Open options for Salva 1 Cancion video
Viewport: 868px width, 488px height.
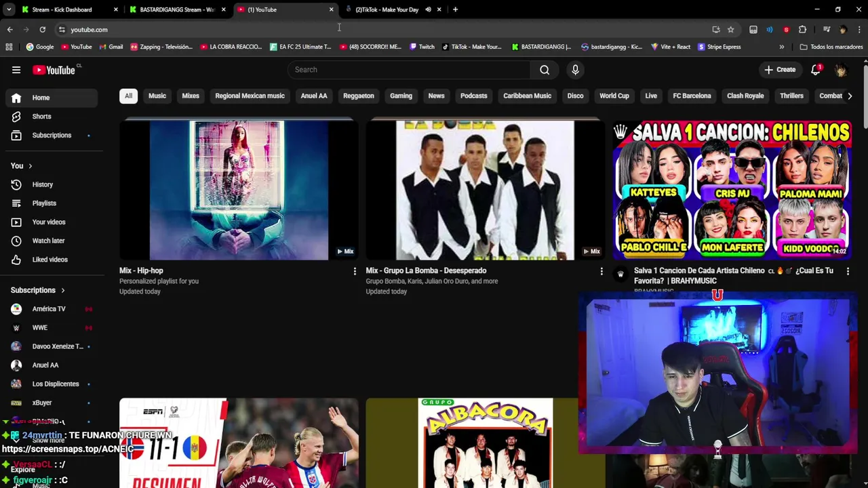pos(848,271)
